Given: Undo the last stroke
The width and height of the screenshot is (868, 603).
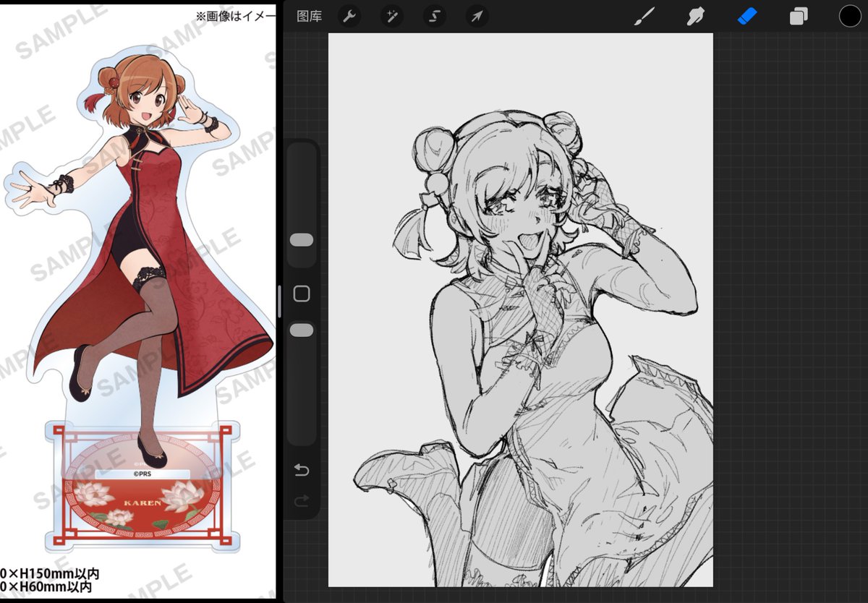Looking at the screenshot, I should [302, 471].
